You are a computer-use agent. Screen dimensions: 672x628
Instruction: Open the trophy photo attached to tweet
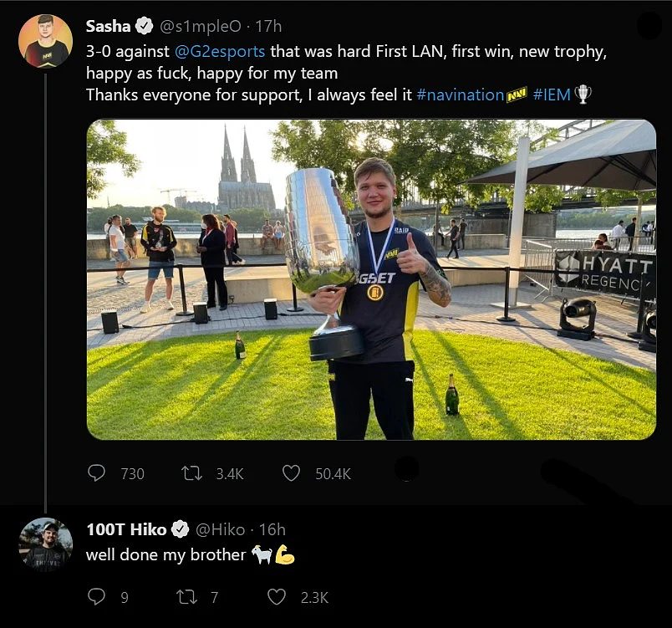[371, 279]
